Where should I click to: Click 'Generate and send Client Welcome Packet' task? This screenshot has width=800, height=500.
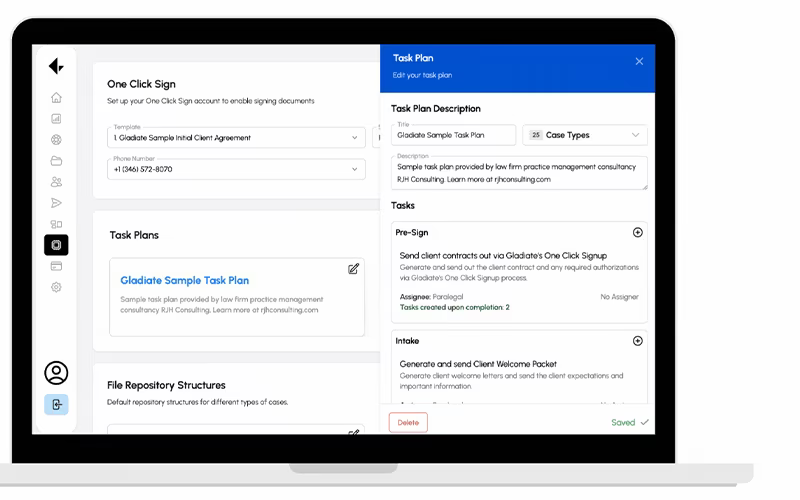[x=478, y=364]
